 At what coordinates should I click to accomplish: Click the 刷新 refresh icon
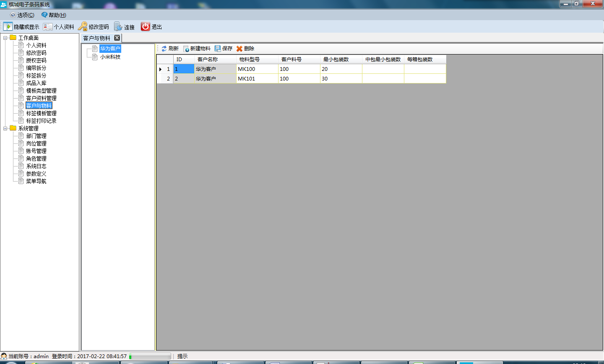point(164,49)
